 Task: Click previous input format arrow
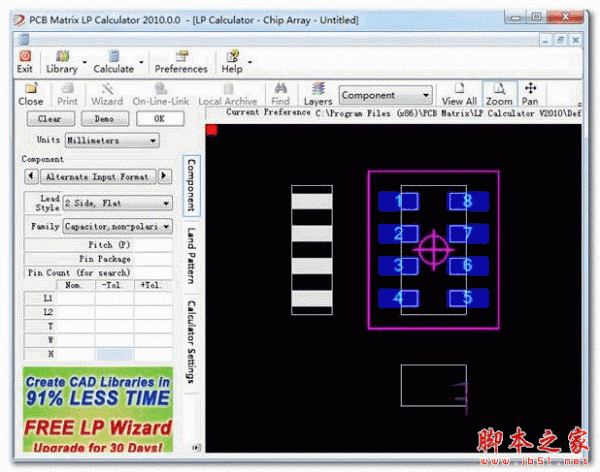[31, 176]
